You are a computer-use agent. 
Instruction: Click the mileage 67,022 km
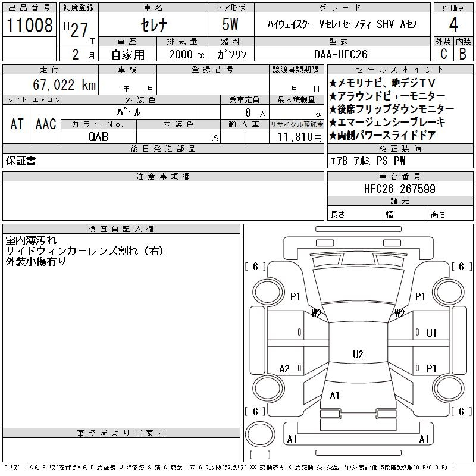64,84
